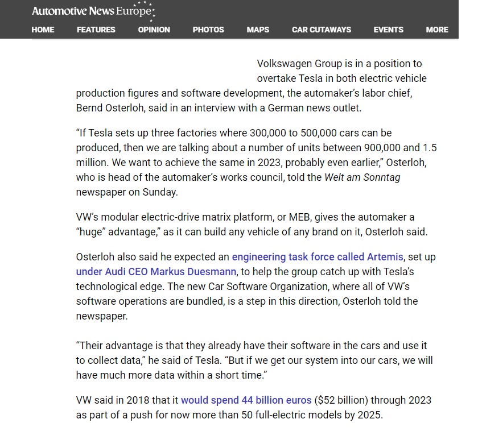
Task: Open the HOME menu item
Action: (x=43, y=30)
